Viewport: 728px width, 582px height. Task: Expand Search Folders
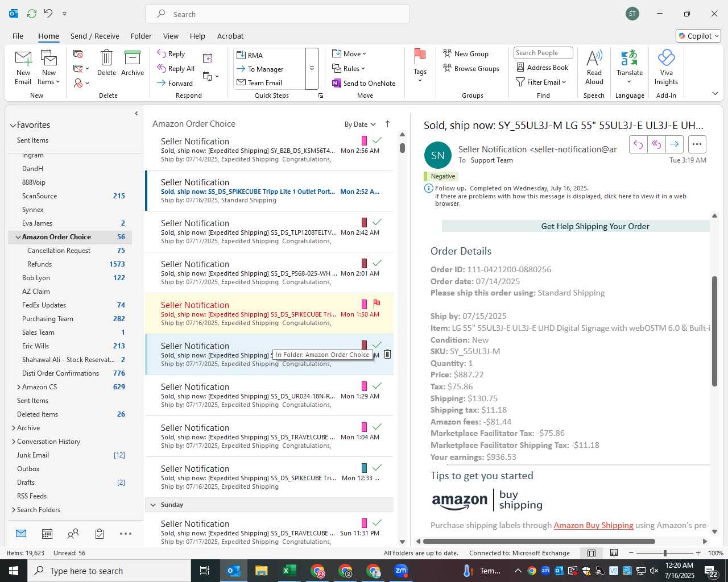click(14, 510)
